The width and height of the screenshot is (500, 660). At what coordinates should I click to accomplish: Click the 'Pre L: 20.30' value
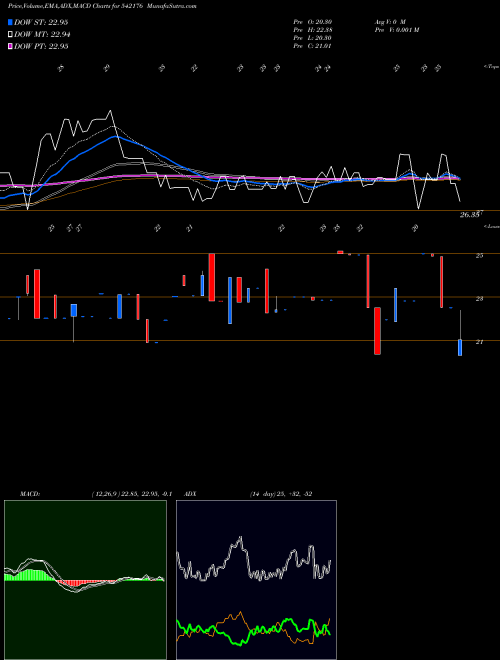(313, 38)
